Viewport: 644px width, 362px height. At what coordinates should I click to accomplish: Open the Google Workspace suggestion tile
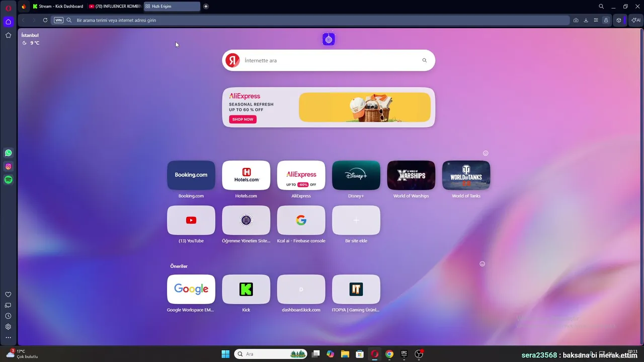191,289
